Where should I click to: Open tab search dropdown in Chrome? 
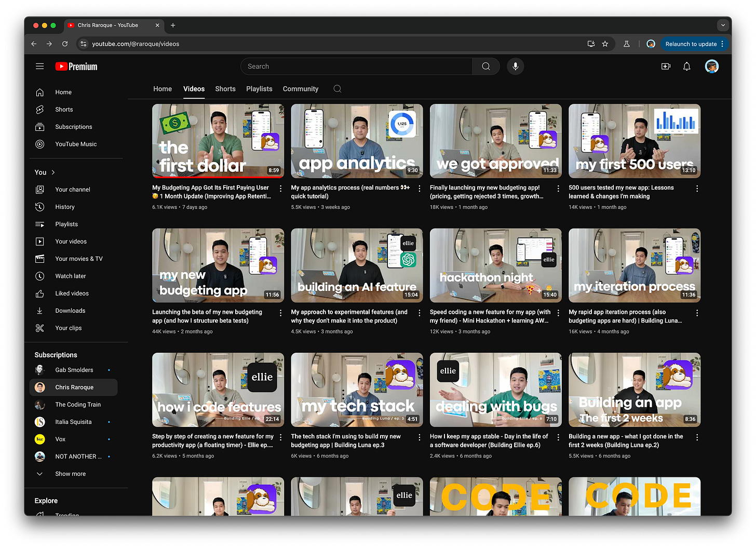tap(723, 25)
